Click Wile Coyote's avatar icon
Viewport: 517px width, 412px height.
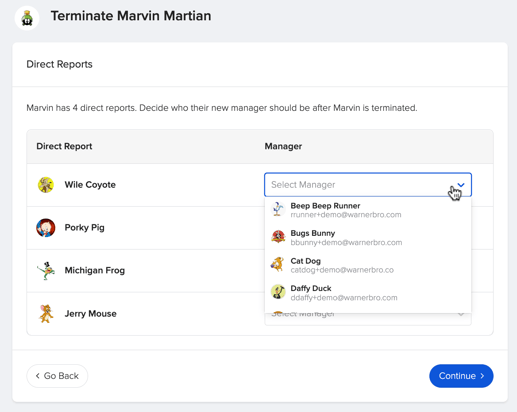[46, 185]
